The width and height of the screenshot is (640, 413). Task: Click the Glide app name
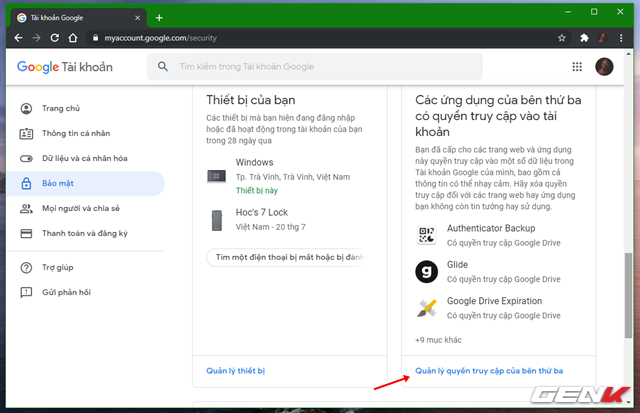457,264
